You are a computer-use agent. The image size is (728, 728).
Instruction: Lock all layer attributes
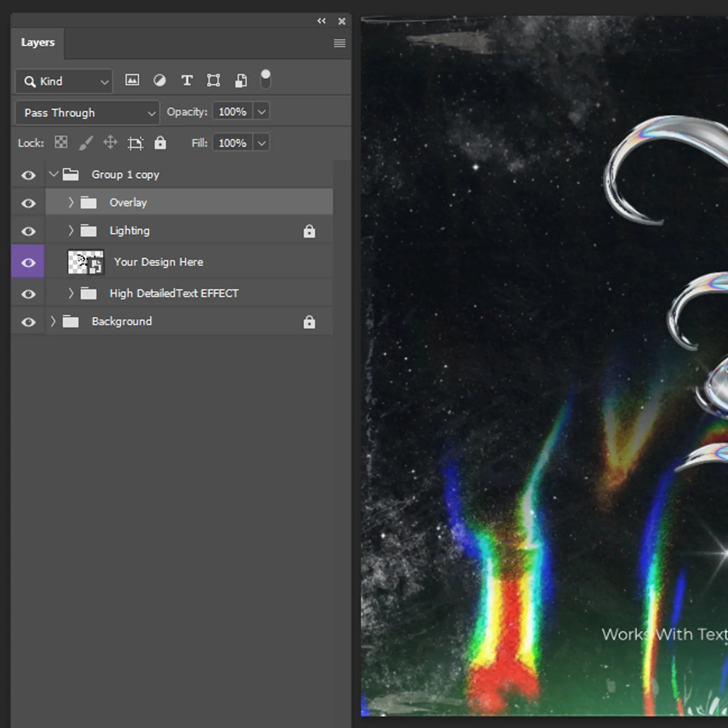tap(160, 143)
